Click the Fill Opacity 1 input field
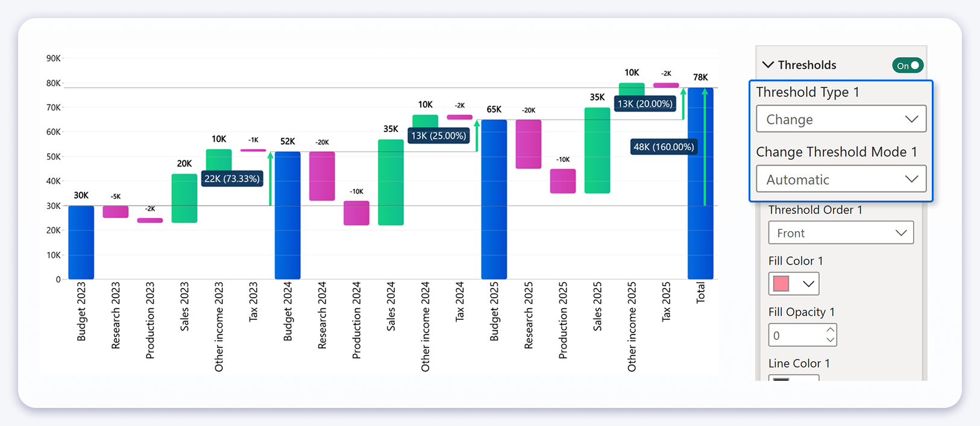This screenshot has height=426, width=980. click(796, 336)
